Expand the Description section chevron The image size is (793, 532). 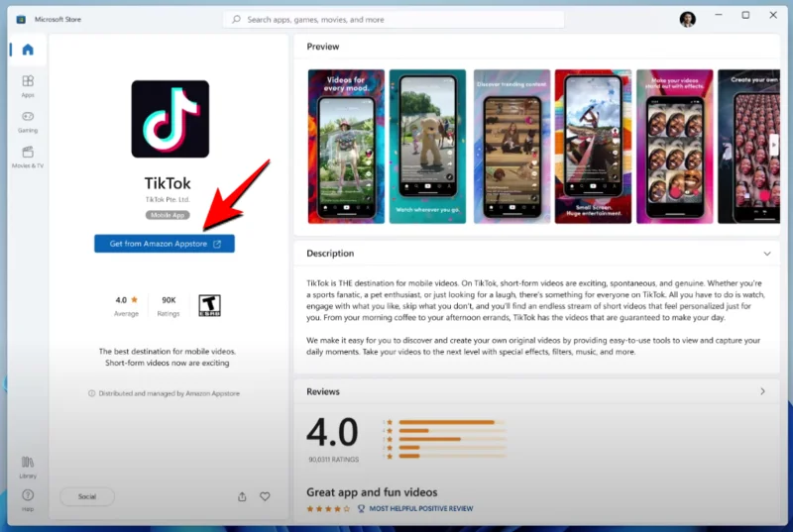766,254
